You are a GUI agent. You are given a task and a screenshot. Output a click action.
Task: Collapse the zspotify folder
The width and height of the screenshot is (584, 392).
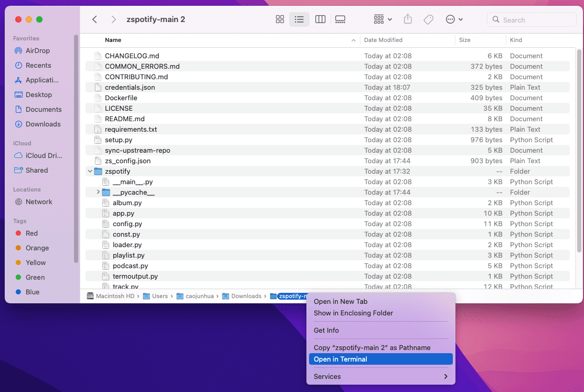pyautogui.click(x=90, y=171)
